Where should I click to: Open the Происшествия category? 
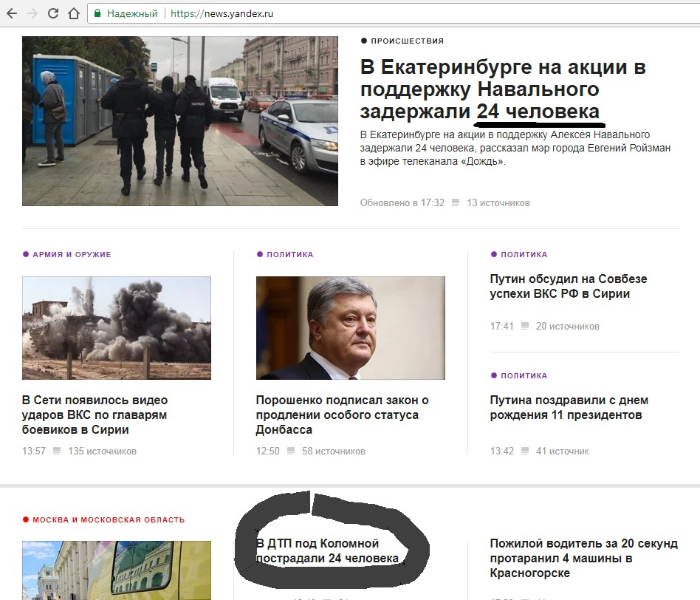coord(406,41)
